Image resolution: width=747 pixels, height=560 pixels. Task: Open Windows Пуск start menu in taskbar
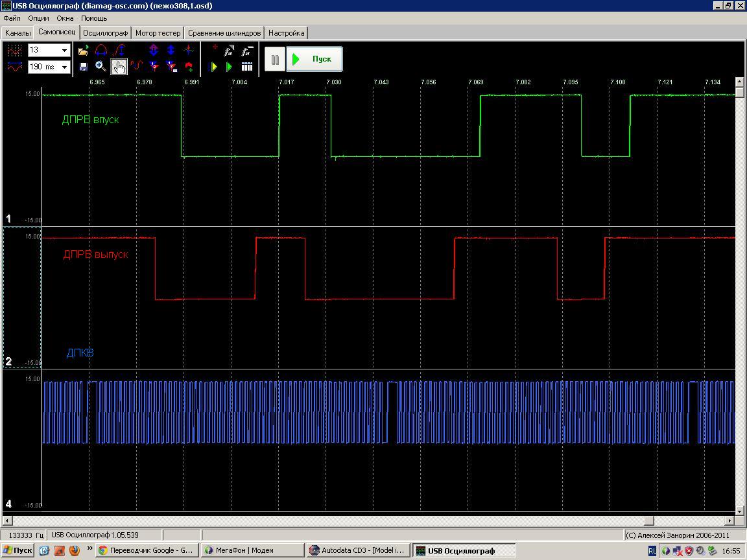coord(18,550)
